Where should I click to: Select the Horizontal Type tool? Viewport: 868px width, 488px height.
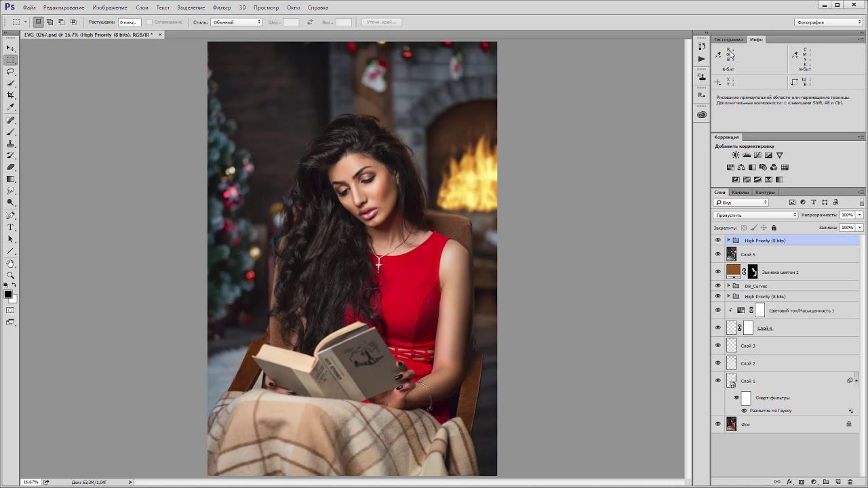coord(11,227)
